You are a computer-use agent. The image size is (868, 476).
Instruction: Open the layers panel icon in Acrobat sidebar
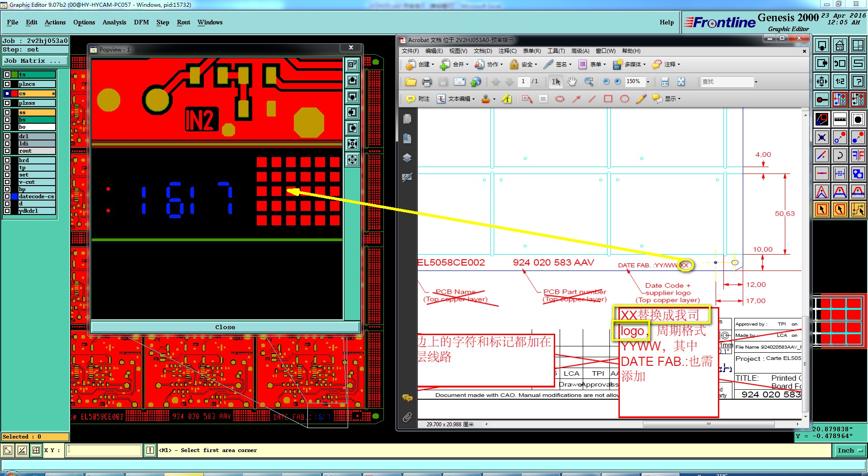(407, 158)
